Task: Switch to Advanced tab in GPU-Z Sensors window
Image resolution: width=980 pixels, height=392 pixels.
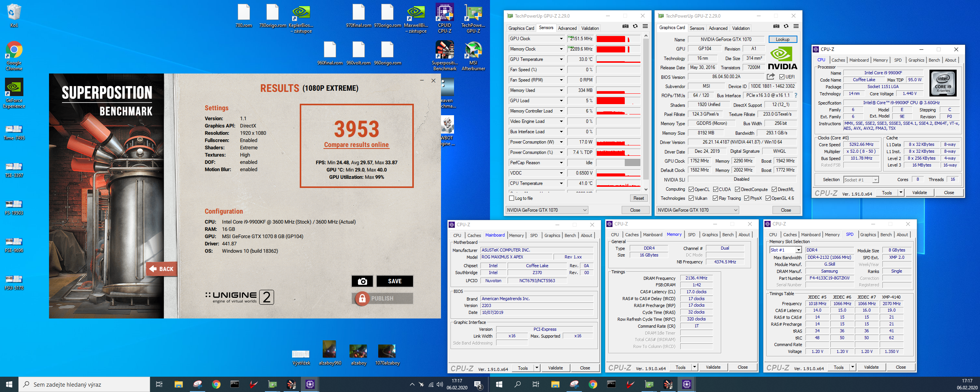Action: click(567, 28)
